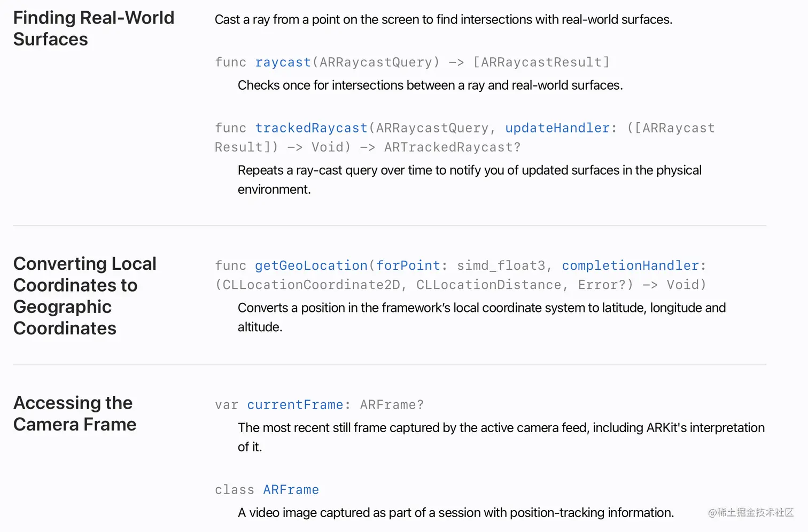808x532 pixels.
Task: Click the ARTrackedRaycast? return type text
Action: (x=452, y=147)
